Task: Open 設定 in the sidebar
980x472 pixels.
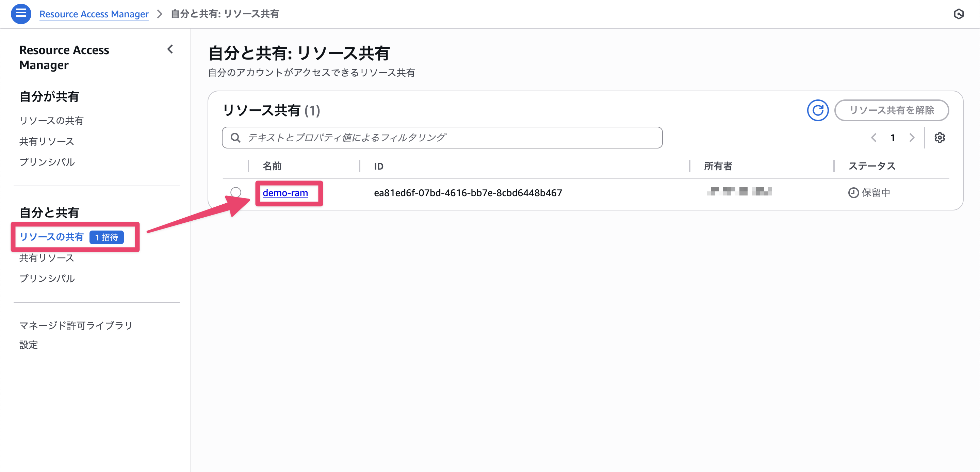Action: [x=29, y=345]
